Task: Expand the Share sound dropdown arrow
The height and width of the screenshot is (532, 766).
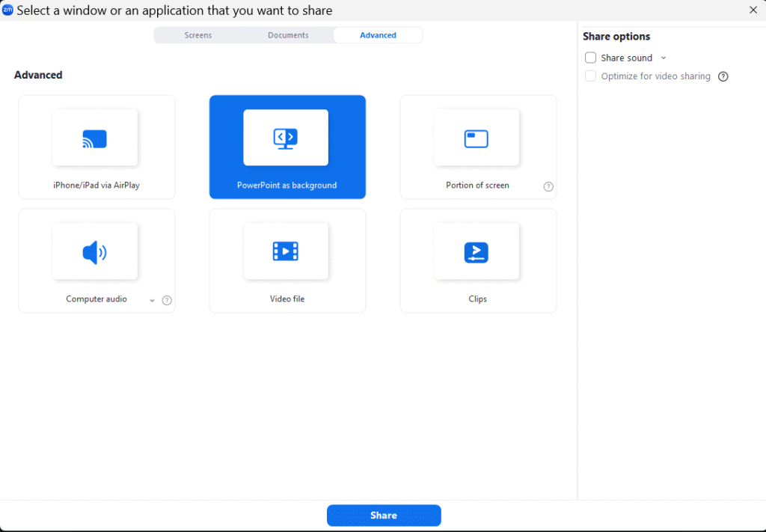Action: point(664,58)
